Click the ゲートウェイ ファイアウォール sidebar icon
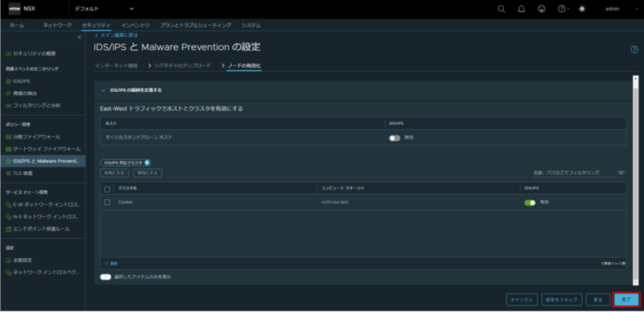Screen dimensions: 644x312 coord(8,149)
